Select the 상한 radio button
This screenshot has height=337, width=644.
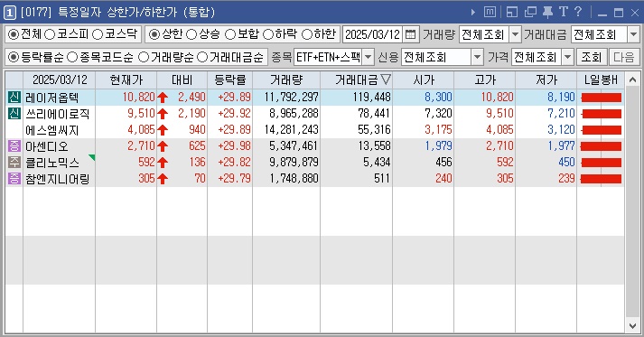pos(154,34)
